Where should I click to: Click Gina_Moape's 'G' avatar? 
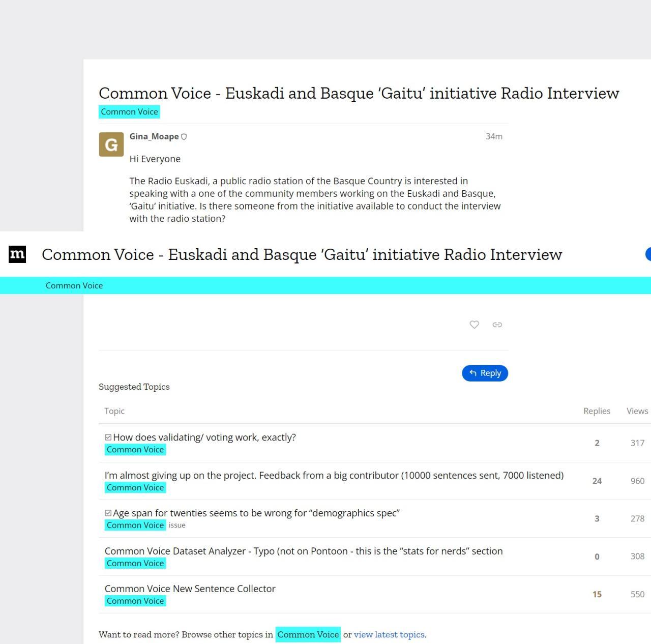point(111,144)
